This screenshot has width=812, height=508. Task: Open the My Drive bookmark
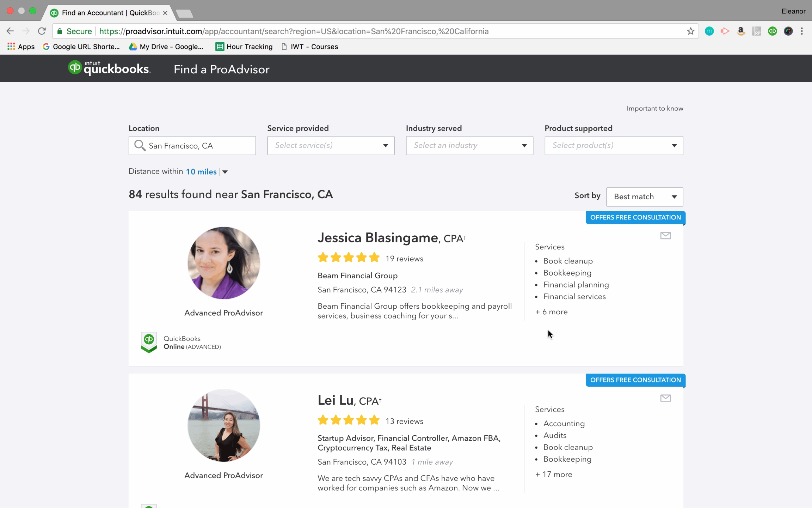pyautogui.click(x=166, y=47)
